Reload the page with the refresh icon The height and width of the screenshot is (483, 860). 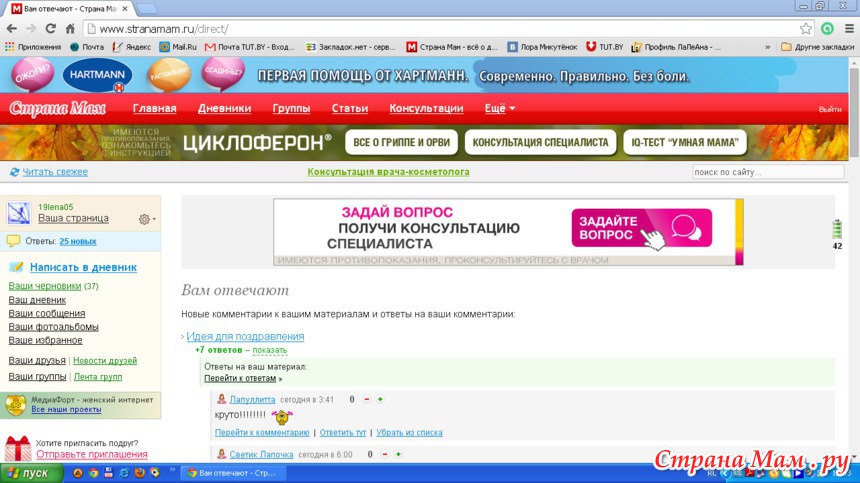pyautogui.click(x=50, y=29)
